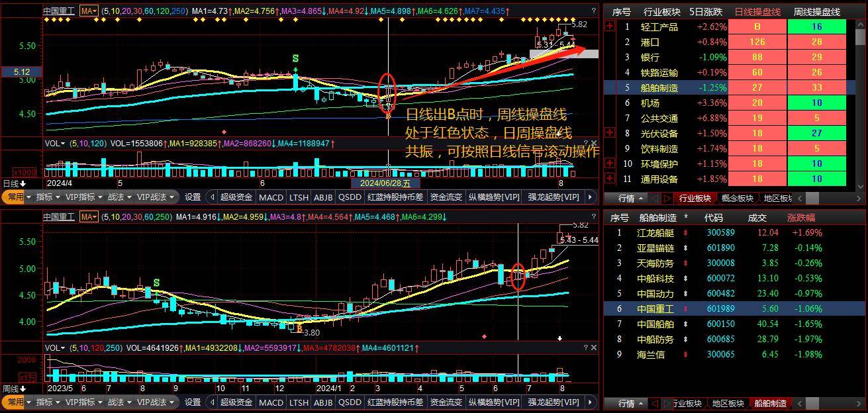Click the green S sell signal on daily chart
Image resolution: width=868 pixels, height=413 pixels.
pos(295,59)
